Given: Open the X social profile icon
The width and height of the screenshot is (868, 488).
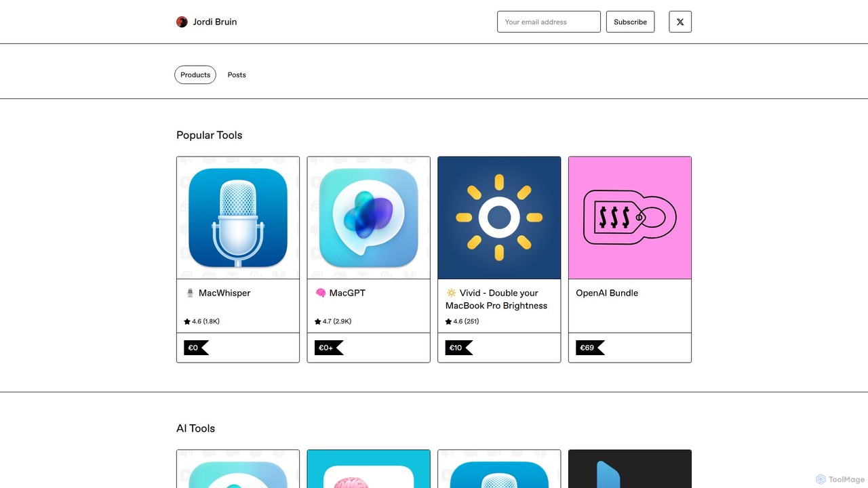Looking at the screenshot, I should click(x=680, y=22).
